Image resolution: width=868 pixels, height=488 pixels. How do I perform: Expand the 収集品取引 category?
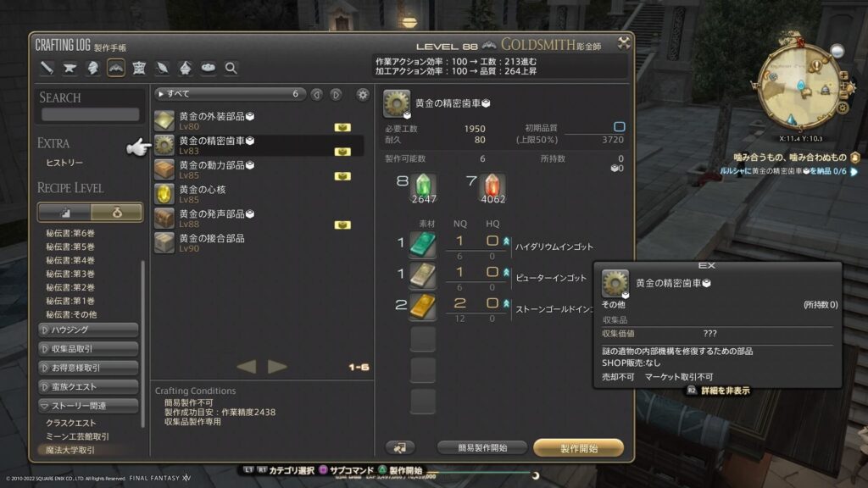(x=88, y=348)
